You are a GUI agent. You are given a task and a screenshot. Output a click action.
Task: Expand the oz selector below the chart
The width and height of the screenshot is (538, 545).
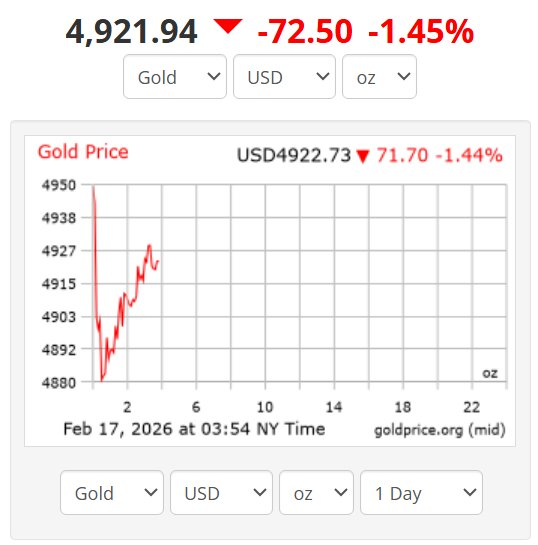tap(316, 493)
